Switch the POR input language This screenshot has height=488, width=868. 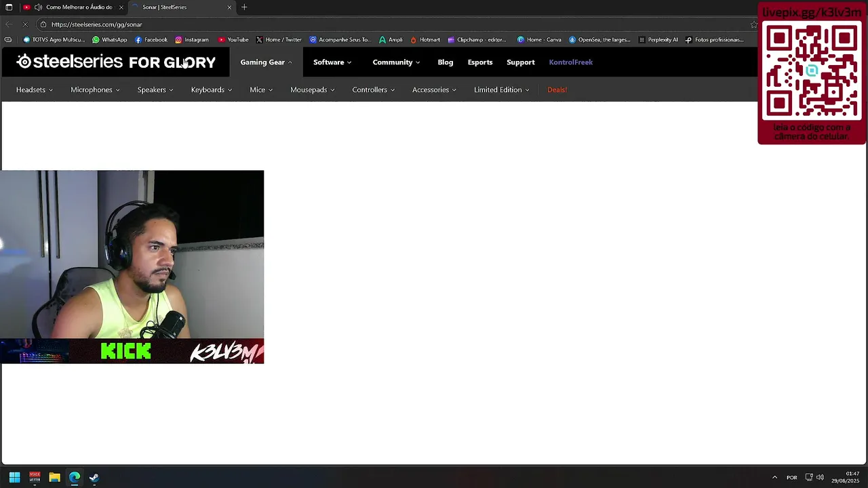[791, 477]
